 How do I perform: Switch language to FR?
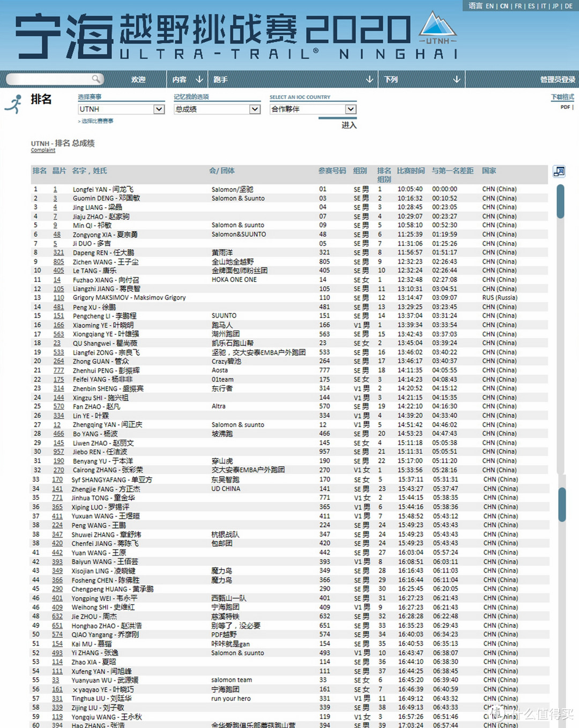518,6
